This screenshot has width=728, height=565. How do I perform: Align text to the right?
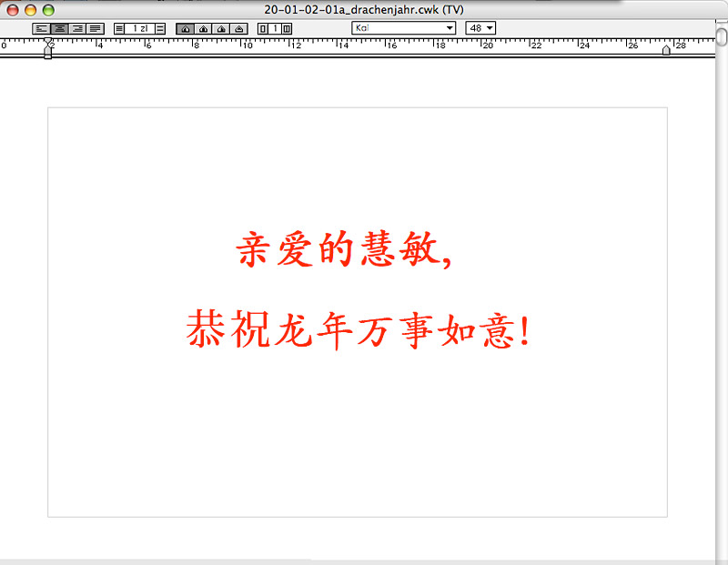[77, 29]
